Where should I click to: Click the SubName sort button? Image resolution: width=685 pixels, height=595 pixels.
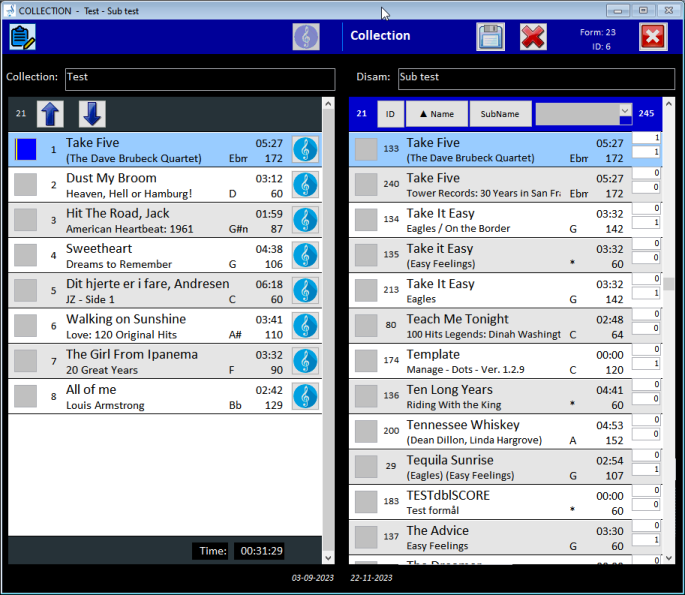(500, 114)
